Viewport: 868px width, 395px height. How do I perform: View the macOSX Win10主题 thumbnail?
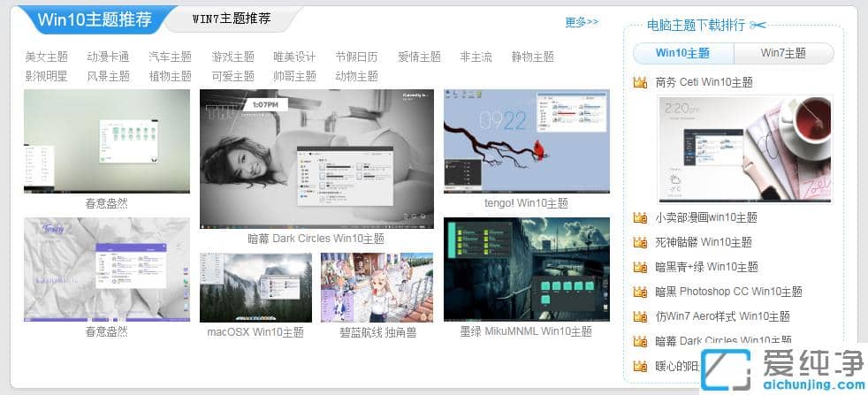pos(255,288)
